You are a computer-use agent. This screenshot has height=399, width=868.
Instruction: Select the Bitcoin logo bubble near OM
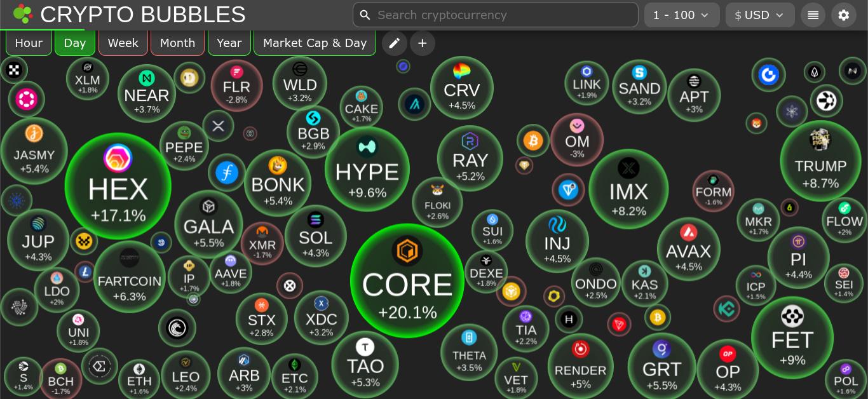[533, 140]
